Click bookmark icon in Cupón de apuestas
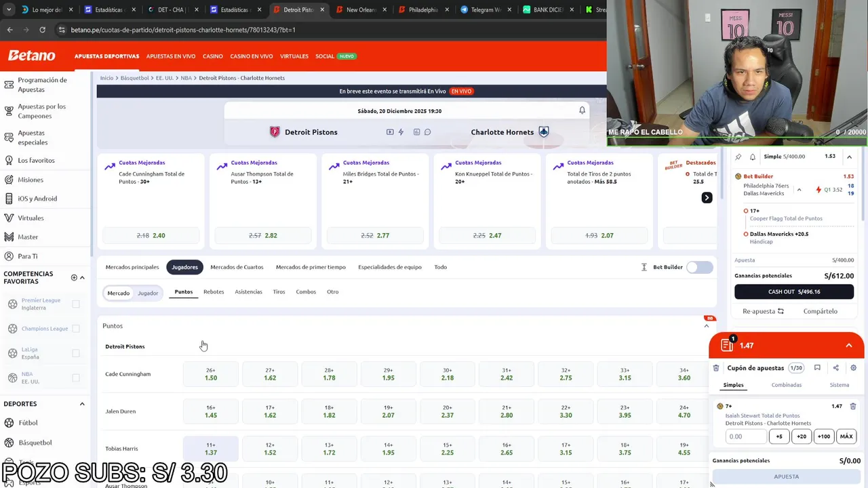868x488 pixels. click(x=817, y=368)
